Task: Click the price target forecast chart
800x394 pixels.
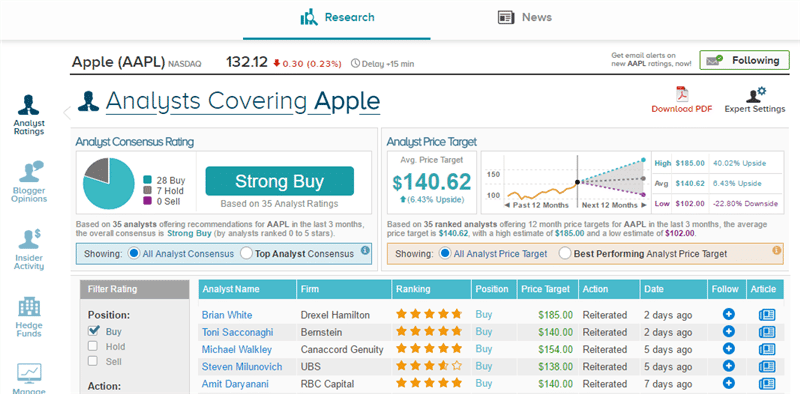Action: 565,182
